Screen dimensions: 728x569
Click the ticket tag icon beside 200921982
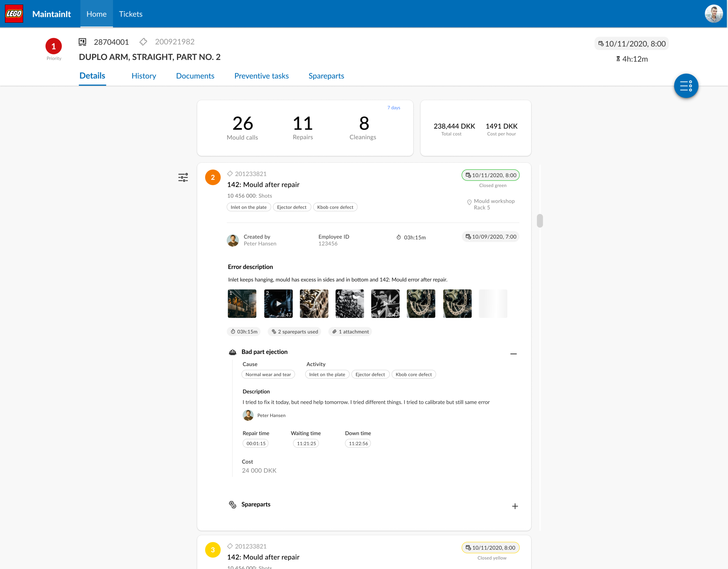143,42
